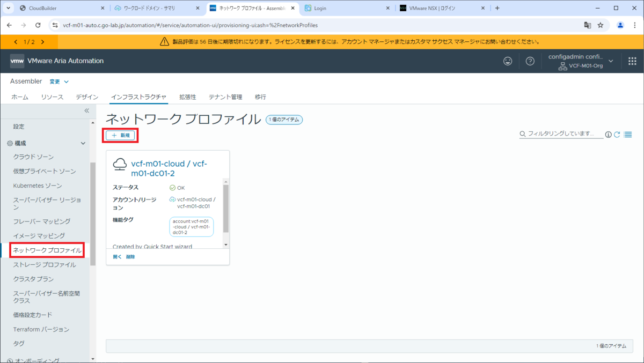Click the license warning triangle icon
The image size is (644, 363).
click(165, 41)
